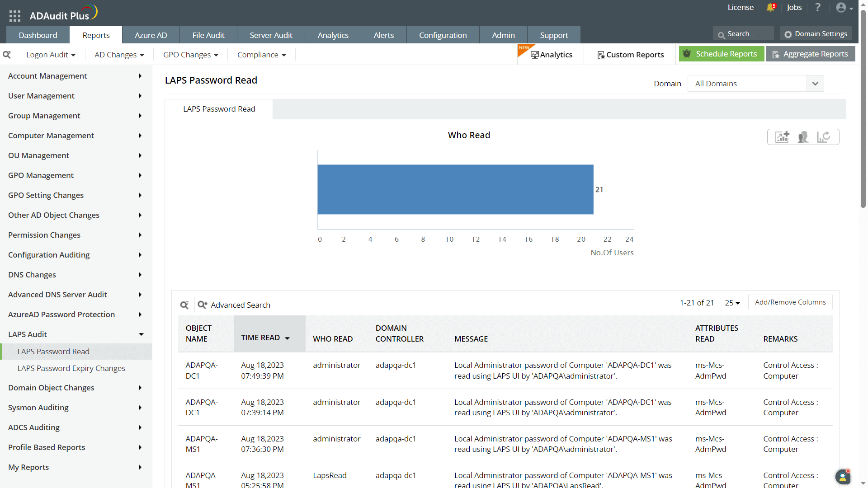Click the add chart to dashboard icon
The image size is (868, 488).
tap(782, 137)
